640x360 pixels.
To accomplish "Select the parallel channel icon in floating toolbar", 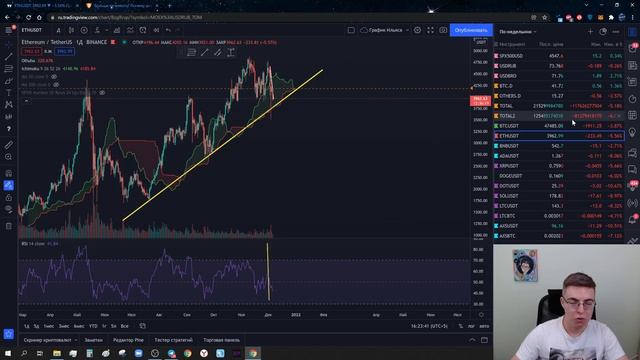I will tap(218, 52).
